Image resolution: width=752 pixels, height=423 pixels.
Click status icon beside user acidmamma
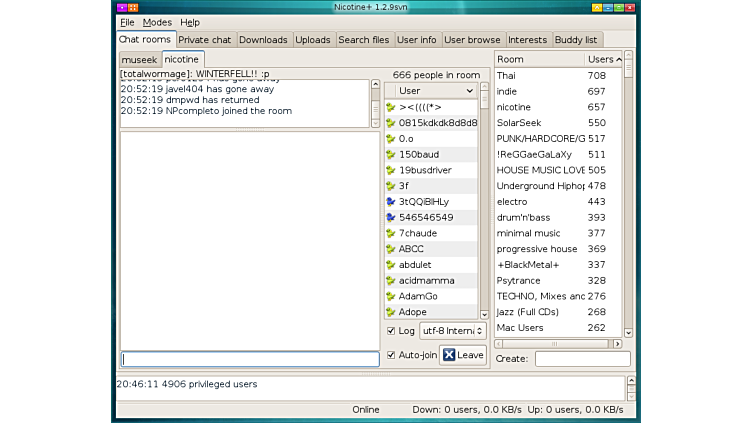(x=390, y=281)
